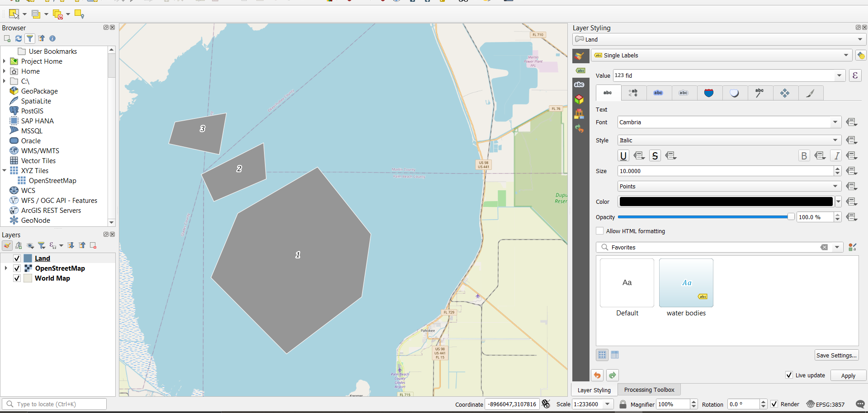Enable Allow HTML formatting checkbox
The image size is (868, 413).
point(600,231)
